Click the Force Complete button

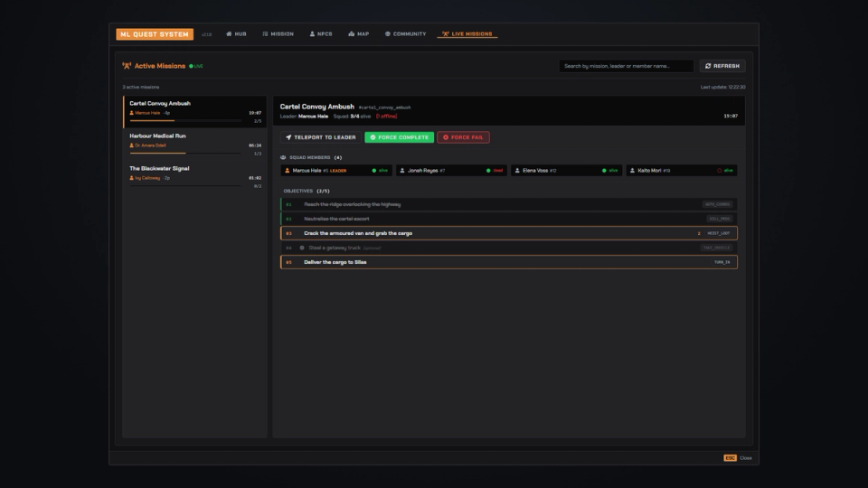(x=399, y=137)
